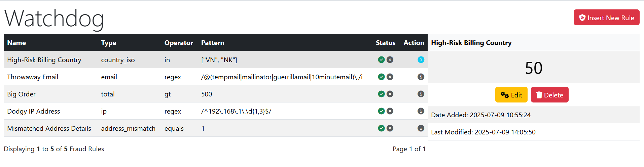
Task: Delete the High-Risk Billing Country rule
Action: coord(549,95)
